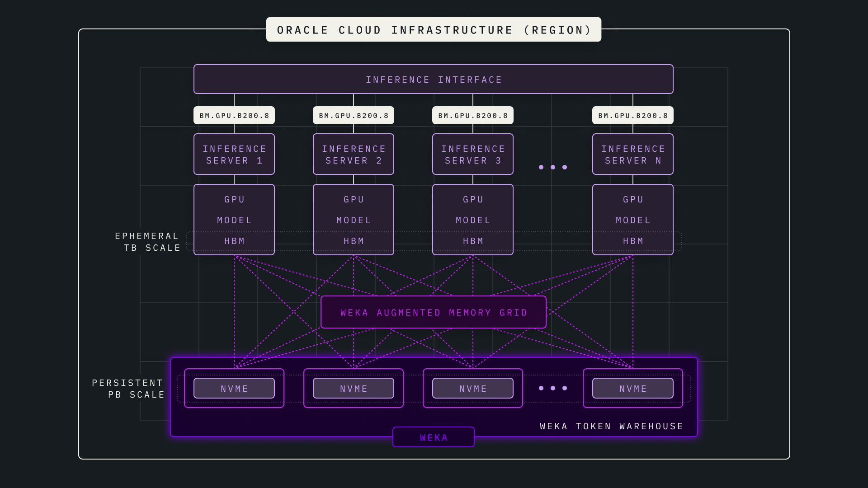Click the first NVME block
868x488 pixels.
tap(234, 389)
